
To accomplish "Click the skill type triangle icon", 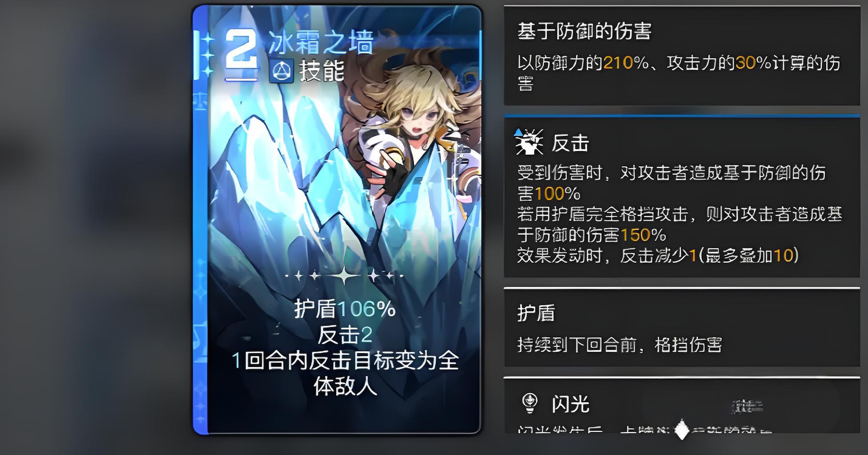I will [281, 71].
